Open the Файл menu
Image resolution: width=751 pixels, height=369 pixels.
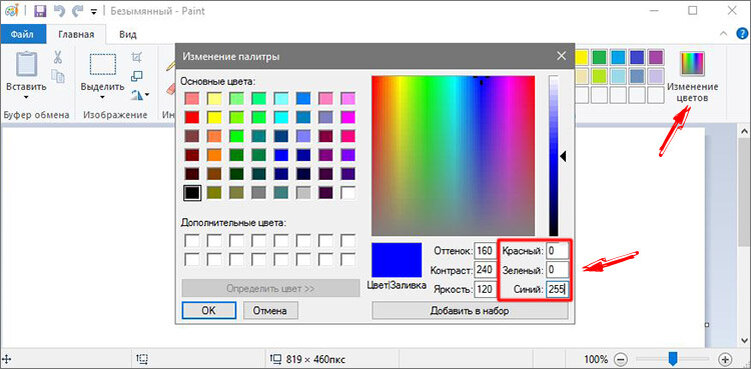pos(23,35)
